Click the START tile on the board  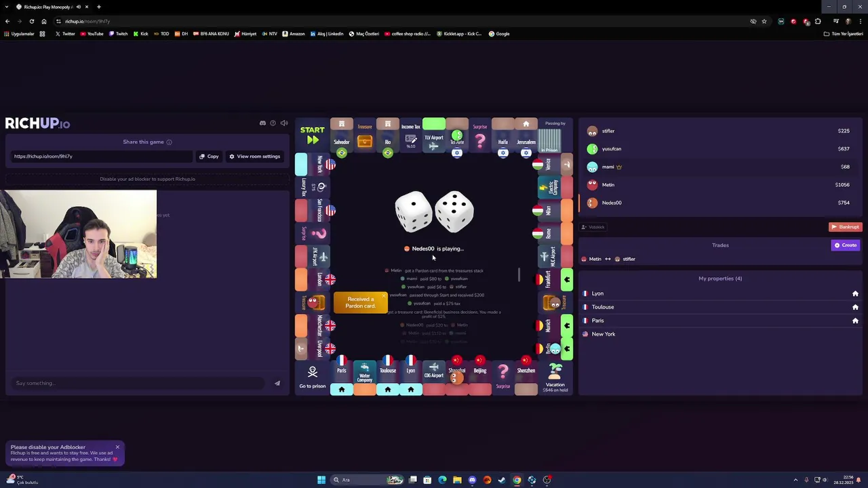click(x=313, y=135)
